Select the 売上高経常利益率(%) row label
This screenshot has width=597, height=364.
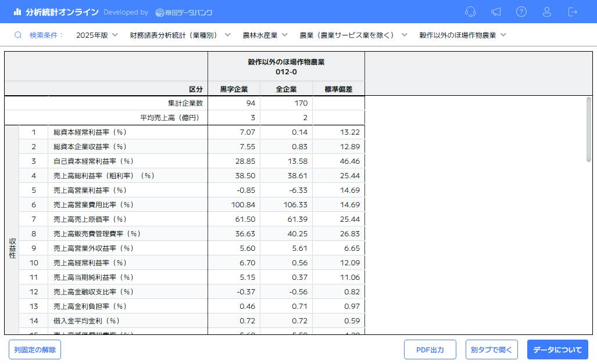(x=90, y=262)
